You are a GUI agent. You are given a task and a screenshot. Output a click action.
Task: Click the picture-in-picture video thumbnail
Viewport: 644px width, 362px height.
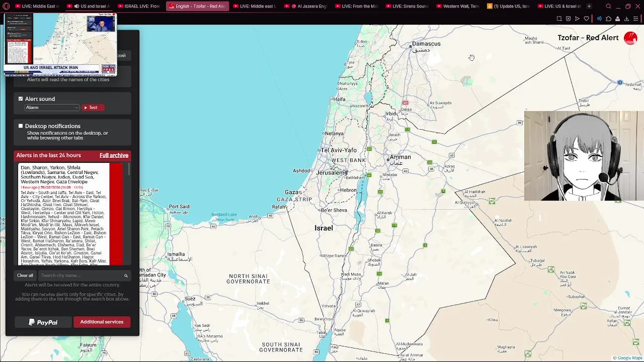(60, 45)
